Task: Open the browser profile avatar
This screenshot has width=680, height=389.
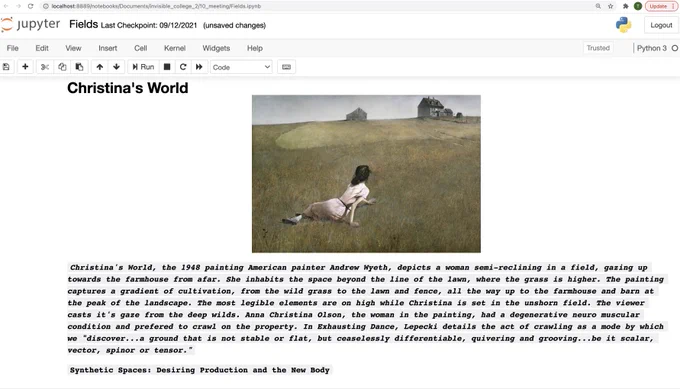Action: pos(638,6)
